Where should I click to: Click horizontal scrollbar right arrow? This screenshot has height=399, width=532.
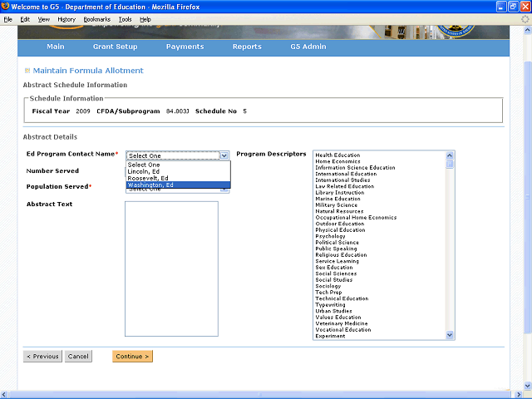coord(519,395)
